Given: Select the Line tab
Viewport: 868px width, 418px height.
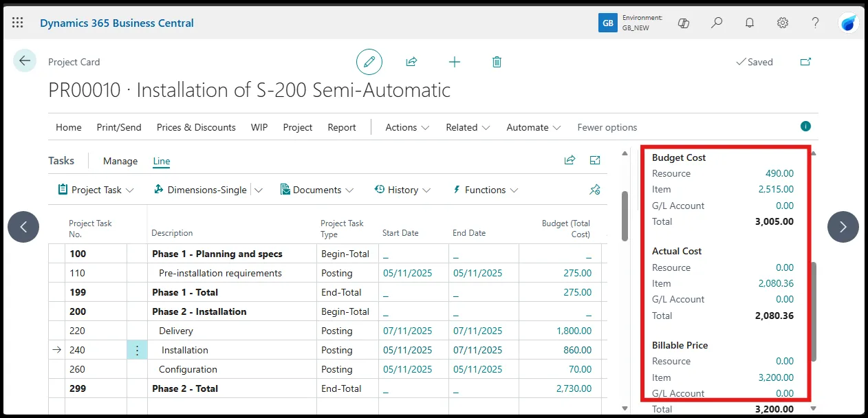Looking at the screenshot, I should [162, 161].
